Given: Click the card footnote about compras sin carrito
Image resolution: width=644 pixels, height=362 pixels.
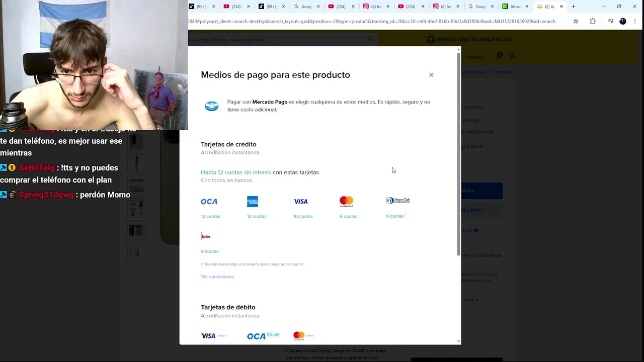Looking at the screenshot, I should [x=252, y=264].
